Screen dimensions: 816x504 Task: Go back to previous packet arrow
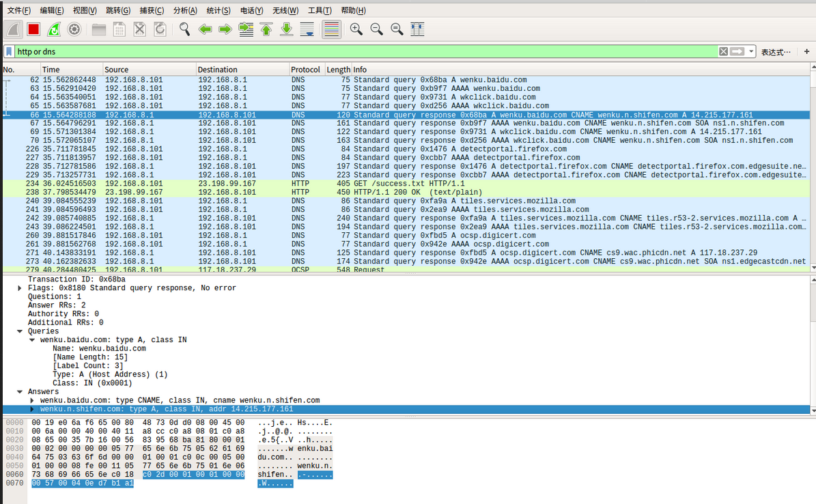(205, 29)
